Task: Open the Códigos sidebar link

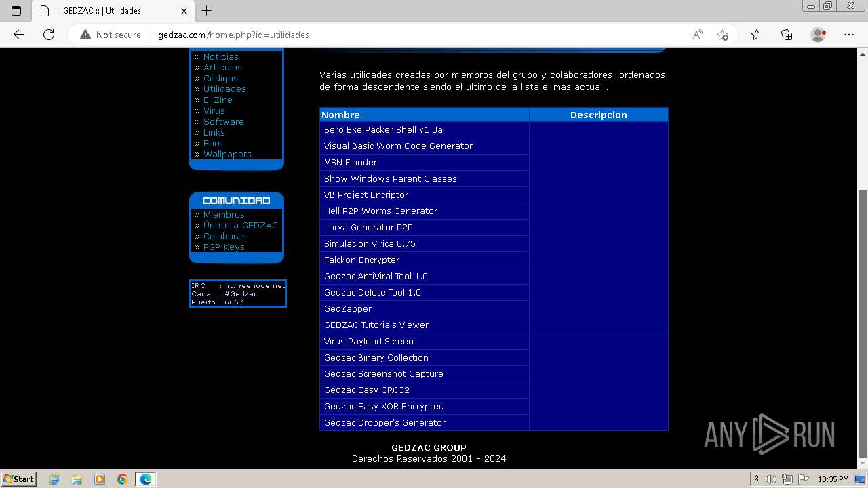Action: click(x=220, y=78)
